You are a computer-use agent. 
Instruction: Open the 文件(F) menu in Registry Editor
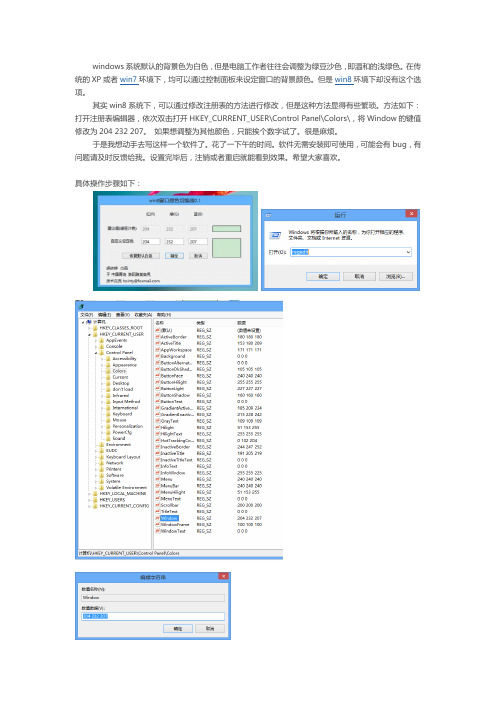pos(86,315)
